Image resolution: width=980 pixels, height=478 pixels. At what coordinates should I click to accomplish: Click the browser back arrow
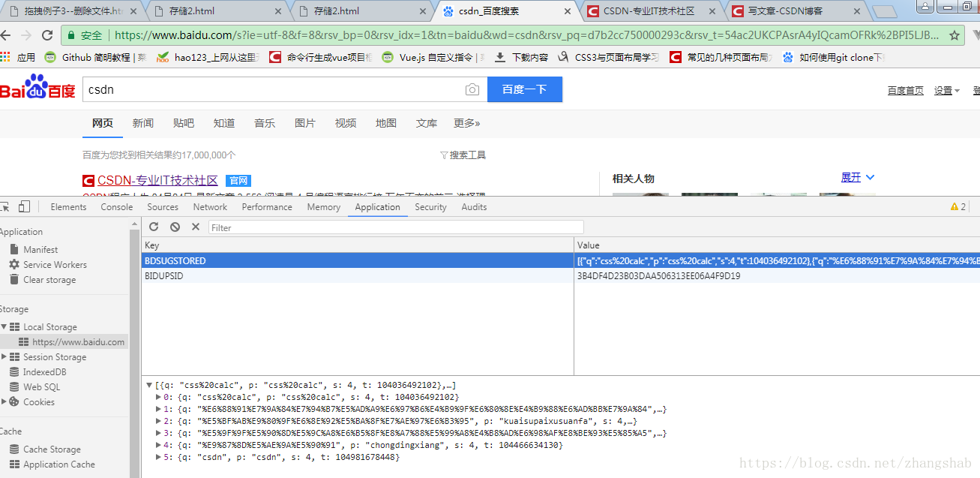[4, 35]
